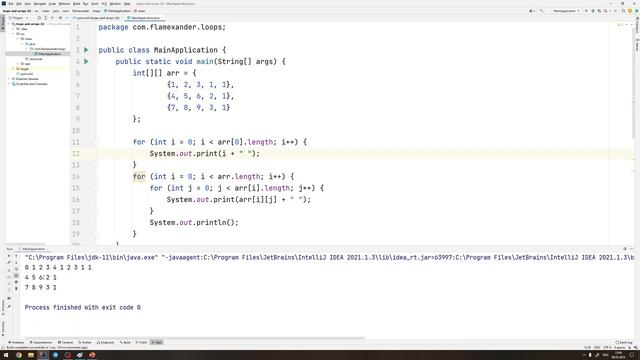Image resolution: width=640 pixels, height=360 pixels.
Task: Open Project panel settings gear
Action: click(60, 18)
